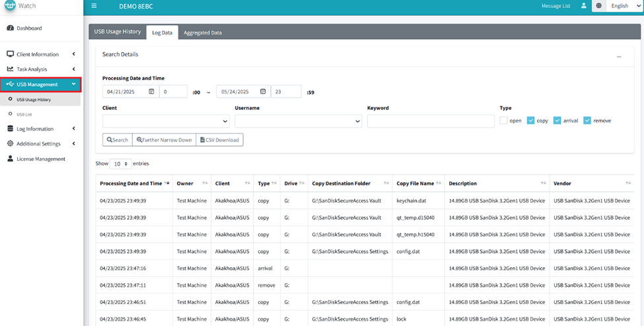
Task: Uncheck the copy type checkbox
Action: tap(531, 121)
